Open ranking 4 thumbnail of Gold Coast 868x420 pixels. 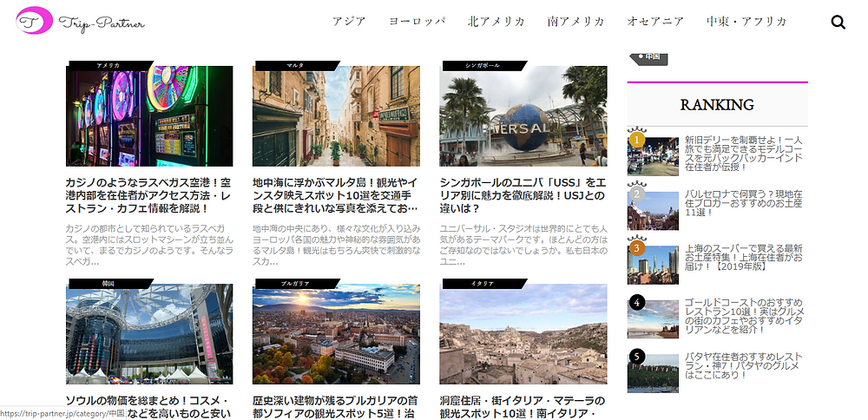[653, 319]
